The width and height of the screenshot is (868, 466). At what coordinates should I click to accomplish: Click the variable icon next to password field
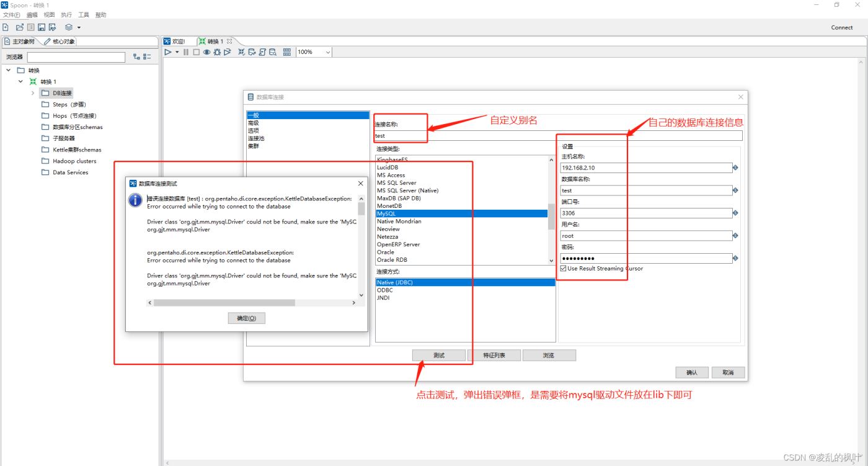tap(736, 258)
